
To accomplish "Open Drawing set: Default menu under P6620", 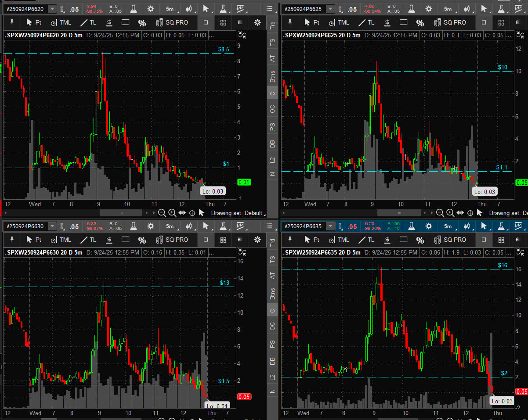I will 237,213.
